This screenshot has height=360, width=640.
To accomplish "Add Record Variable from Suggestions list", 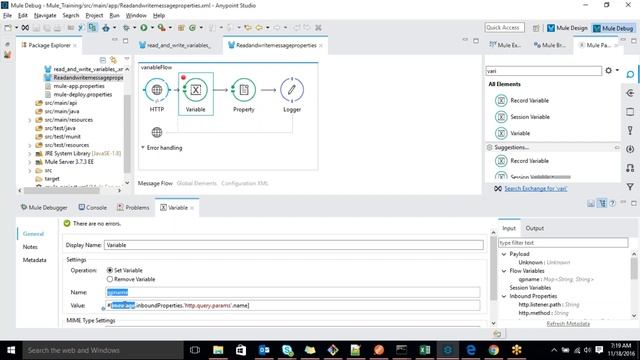I will 522,161.
